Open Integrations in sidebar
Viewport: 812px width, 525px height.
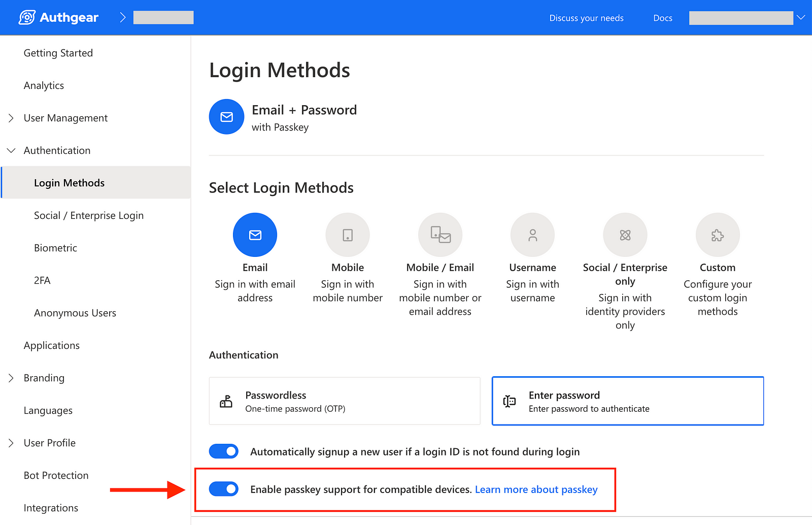click(51, 508)
